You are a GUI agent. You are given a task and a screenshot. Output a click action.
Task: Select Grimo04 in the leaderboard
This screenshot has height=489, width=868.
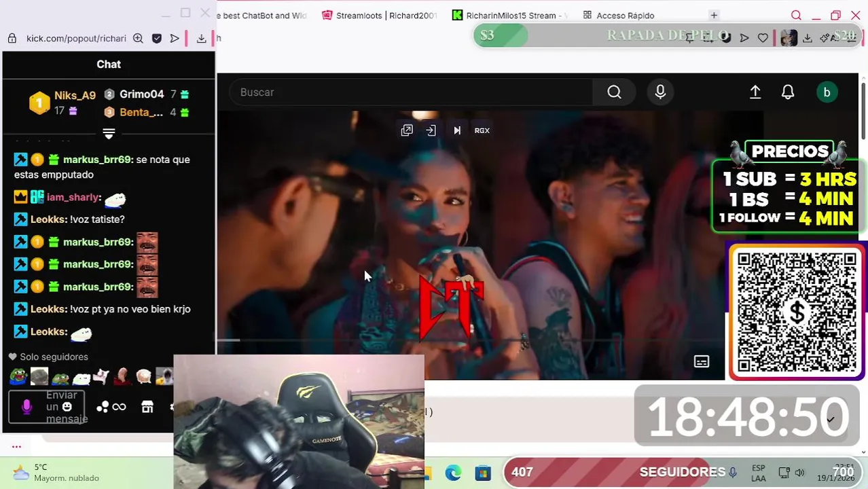pyautogui.click(x=141, y=94)
